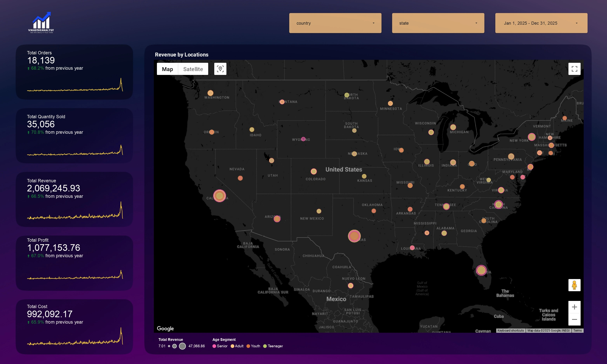Zoom out of the map

pyautogui.click(x=574, y=319)
